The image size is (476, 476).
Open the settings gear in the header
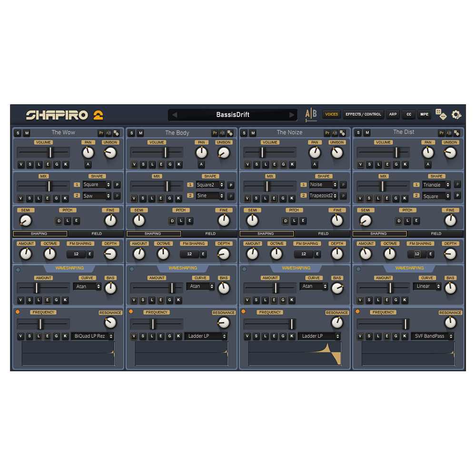tap(456, 115)
